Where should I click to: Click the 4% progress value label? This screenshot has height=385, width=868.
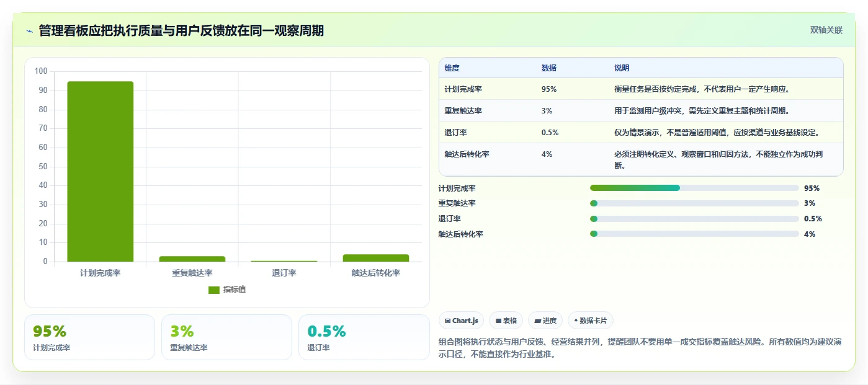tap(810, 234)
